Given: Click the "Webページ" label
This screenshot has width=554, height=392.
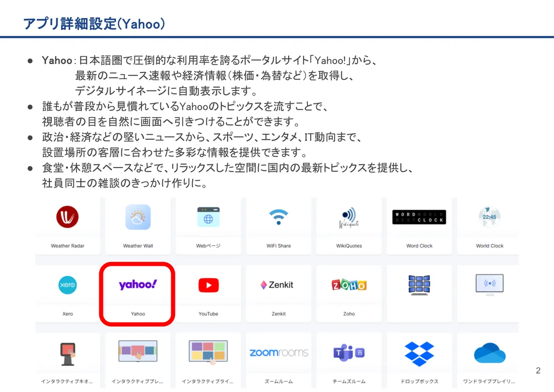Looking at the screenshot, I should pyautogui.click(x=208, y=246).
